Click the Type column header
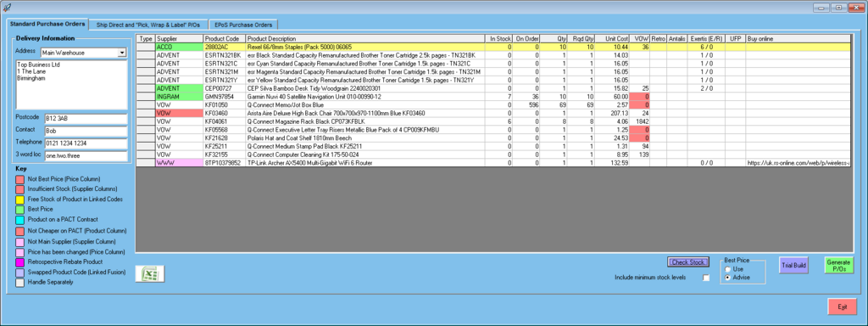868x326 pixels. 146,39
